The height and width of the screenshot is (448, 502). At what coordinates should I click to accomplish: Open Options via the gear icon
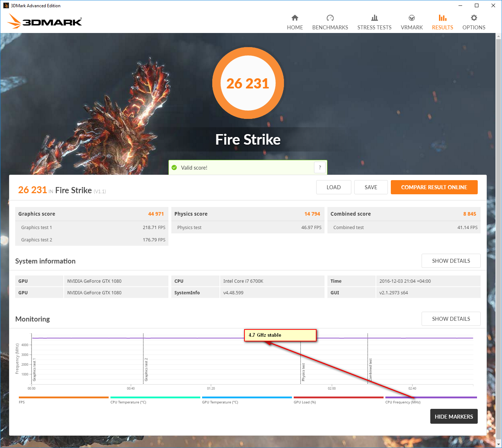[474, 18]
